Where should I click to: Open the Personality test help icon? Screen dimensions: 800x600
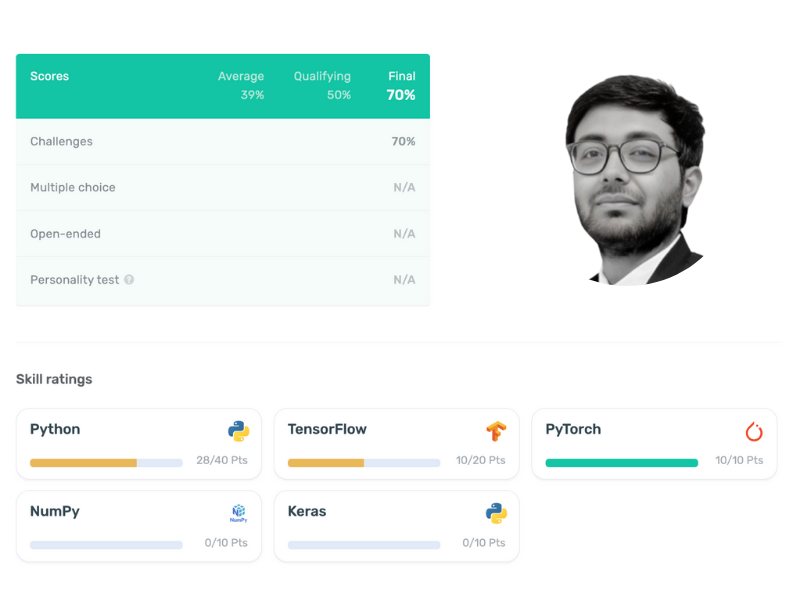click(129, 280)
